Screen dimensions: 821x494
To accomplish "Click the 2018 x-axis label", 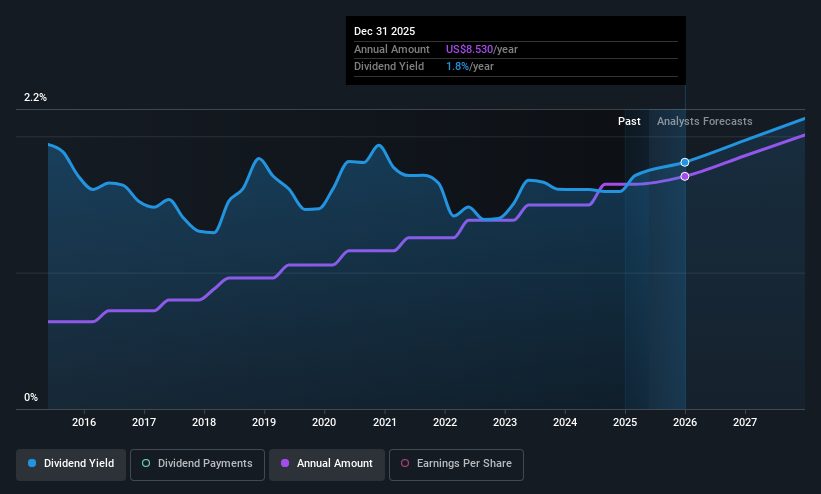I will click(204, 422).
